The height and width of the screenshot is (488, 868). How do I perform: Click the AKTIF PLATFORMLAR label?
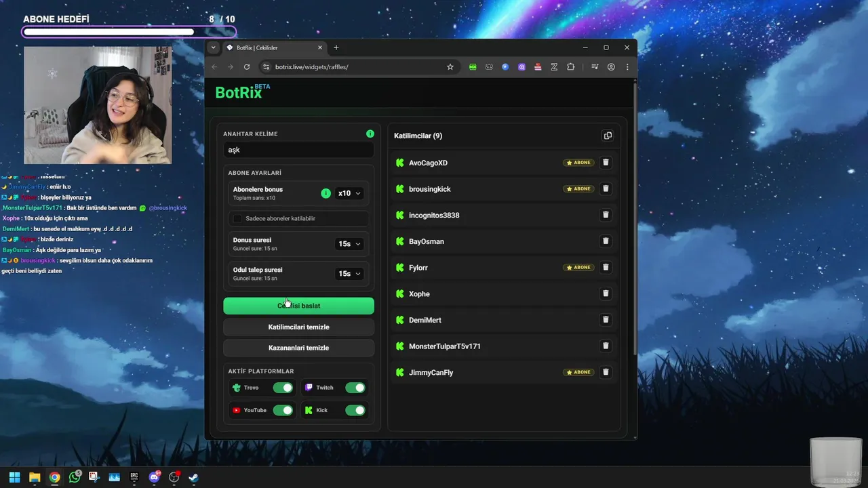261,371
